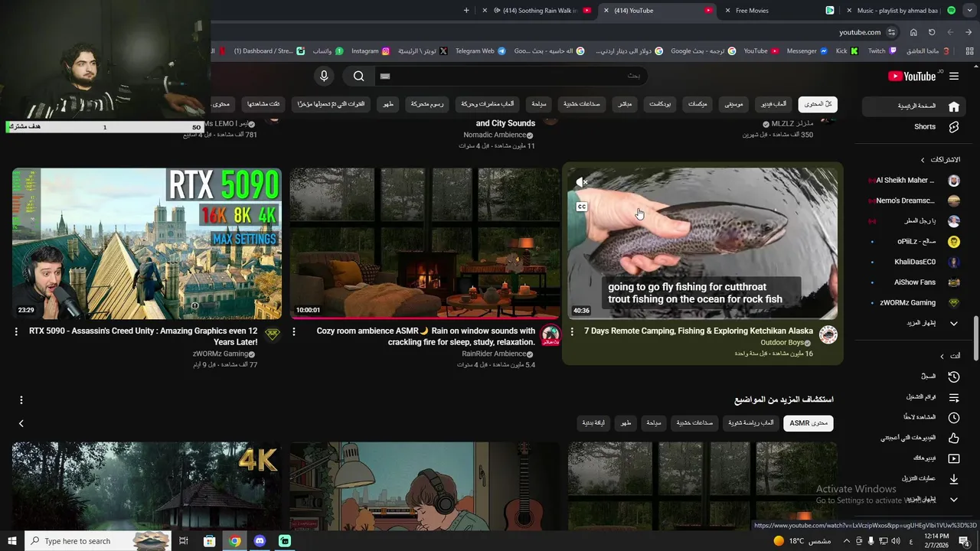This screenshot has width=980, height=551.
Task: Start voice search with microphone icon
Action: pyautogui.click(x=324, y=76)
